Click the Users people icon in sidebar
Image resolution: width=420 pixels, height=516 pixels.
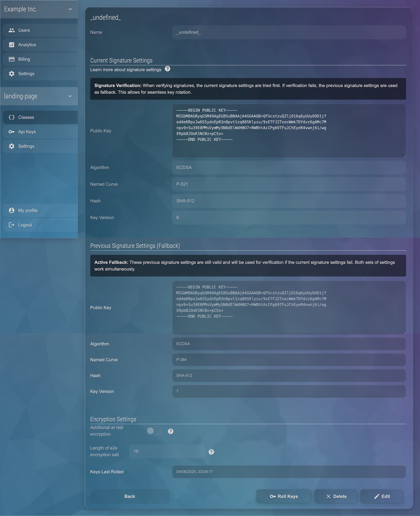11,30
